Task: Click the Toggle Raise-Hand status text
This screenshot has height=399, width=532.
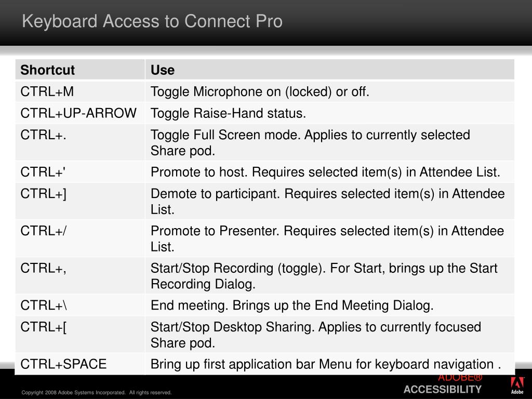Action: click(x=228, y=113)
